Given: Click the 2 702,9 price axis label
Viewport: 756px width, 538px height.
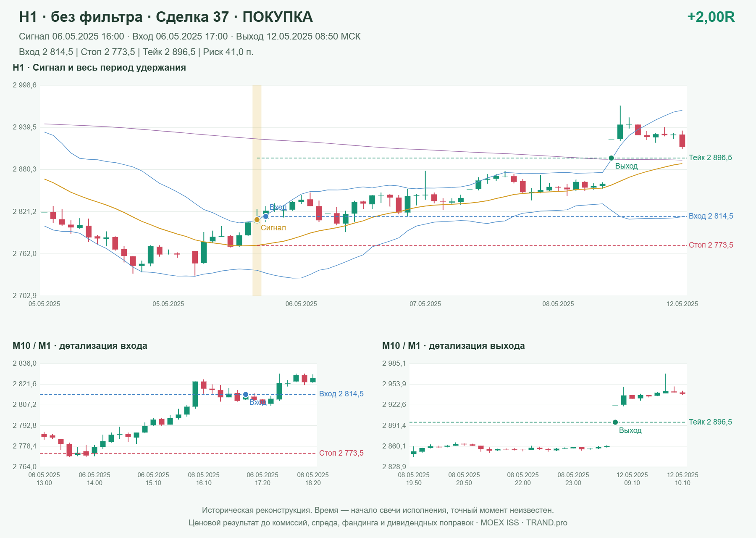Looking at the screenshot, I should click(24, 295).
